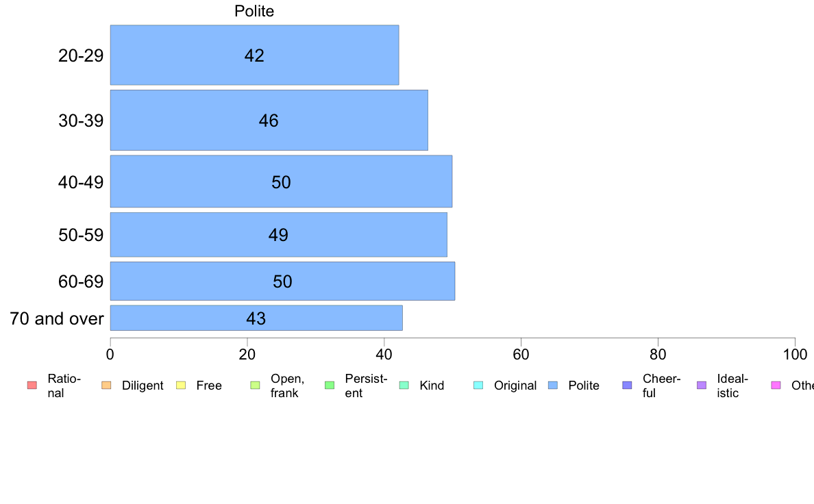Click the 70 and over axis label
The width and height of the screenshot is (814, 504).
click(x=57, y=318)
